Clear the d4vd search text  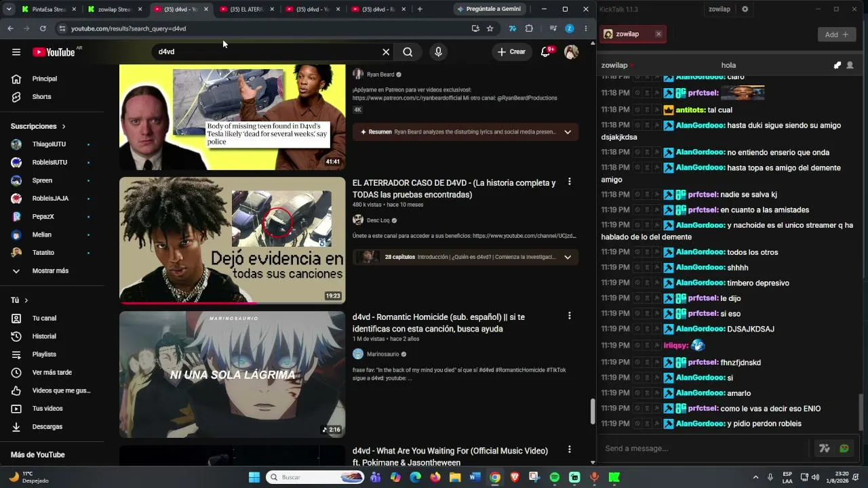click(x=386, y=52)
